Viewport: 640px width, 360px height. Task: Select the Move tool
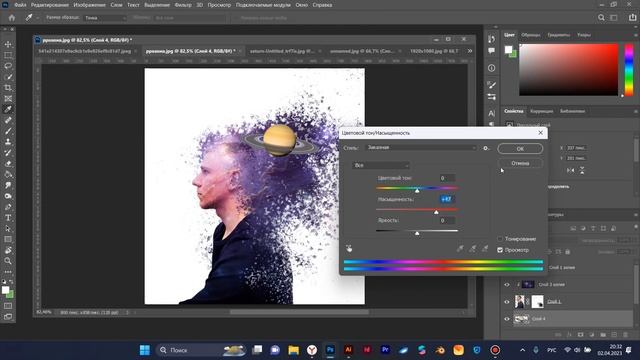pos(8,44)
